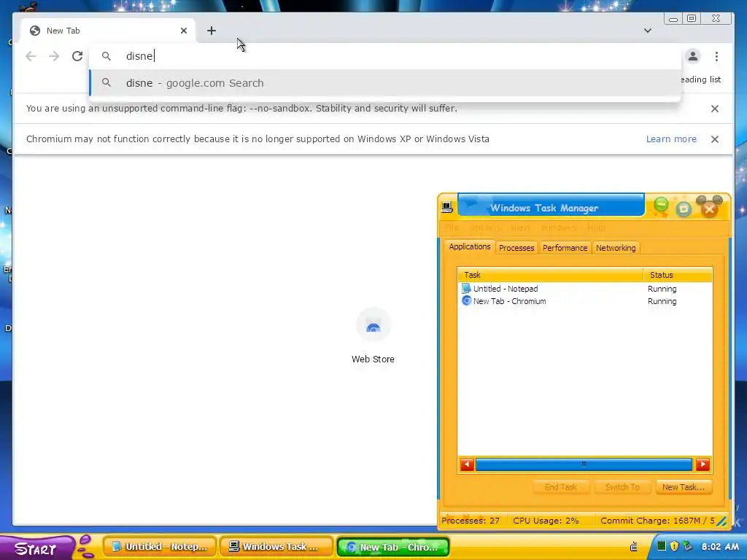747x560 pixels.
Task: Reload the page in Chromium
Action: pyautogui.click(x=77, y=56)
